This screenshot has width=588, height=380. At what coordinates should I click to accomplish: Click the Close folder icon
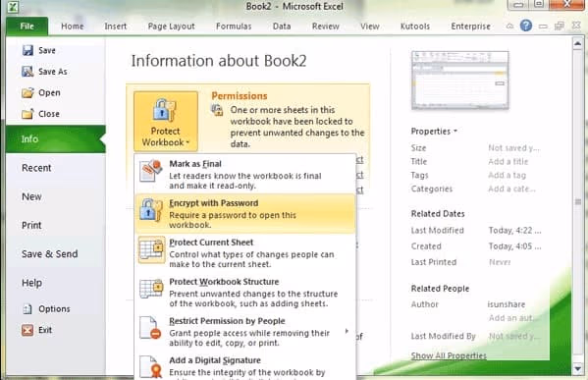click(x=27, y=114)
